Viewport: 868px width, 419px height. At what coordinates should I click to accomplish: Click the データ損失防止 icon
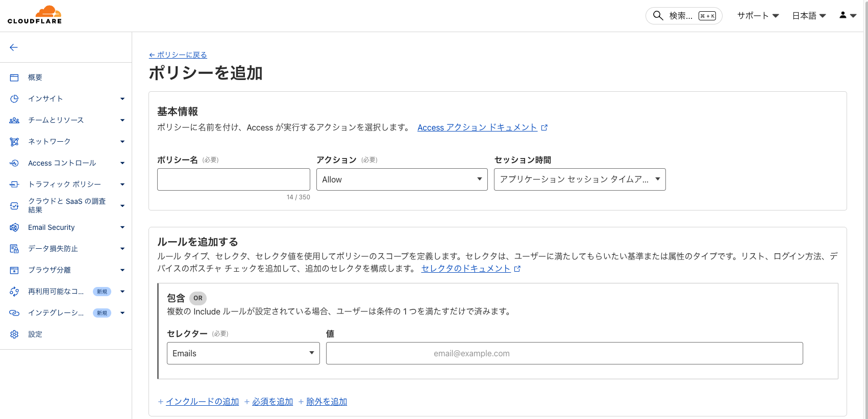pyautogui.click(x=14, y=249)
